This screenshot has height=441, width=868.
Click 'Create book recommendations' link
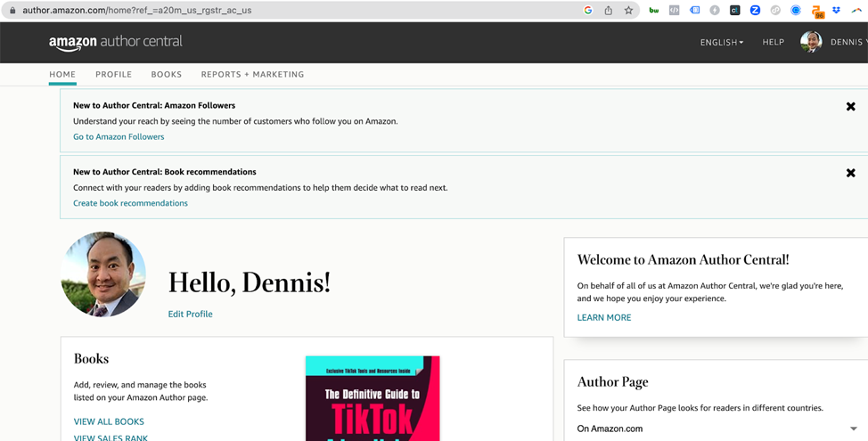click(x=130, y=203)
